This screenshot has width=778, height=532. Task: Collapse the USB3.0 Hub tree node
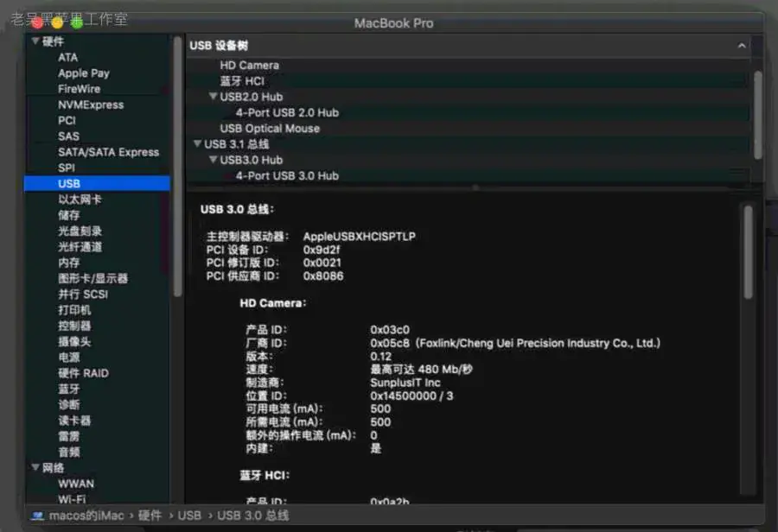tap(213, 160)
